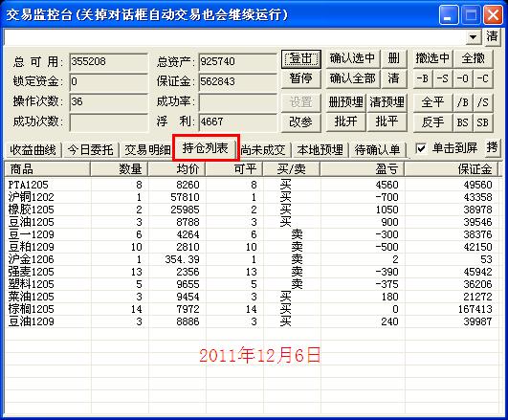Open the 收益曲线 tab

[x=33, y=150]
